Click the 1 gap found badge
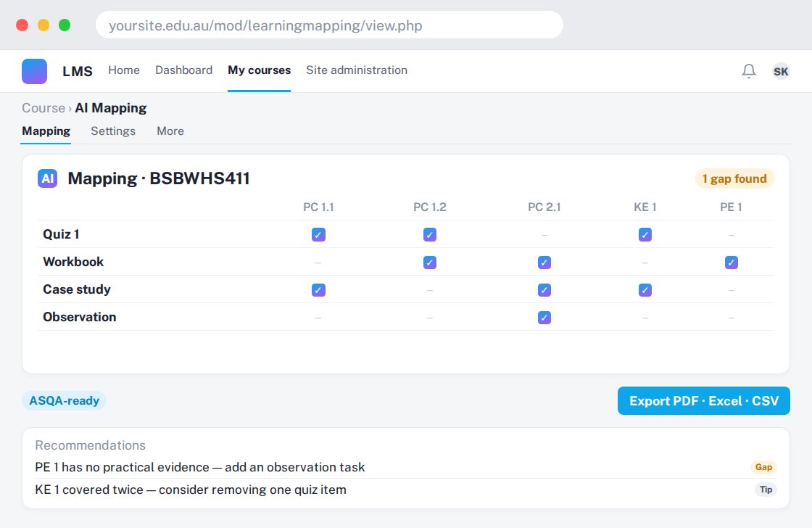The height and width of the screenshot is (528, 812). point(734,178)
